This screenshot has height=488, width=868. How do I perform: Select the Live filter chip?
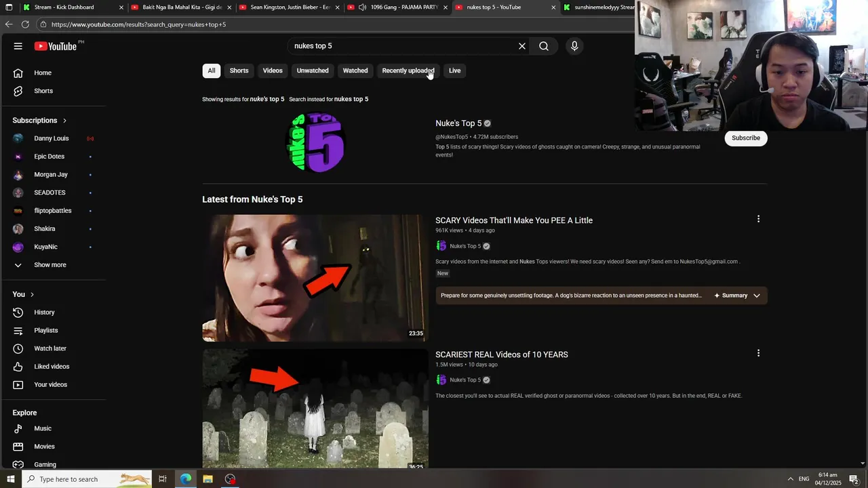tap(454, 70)
